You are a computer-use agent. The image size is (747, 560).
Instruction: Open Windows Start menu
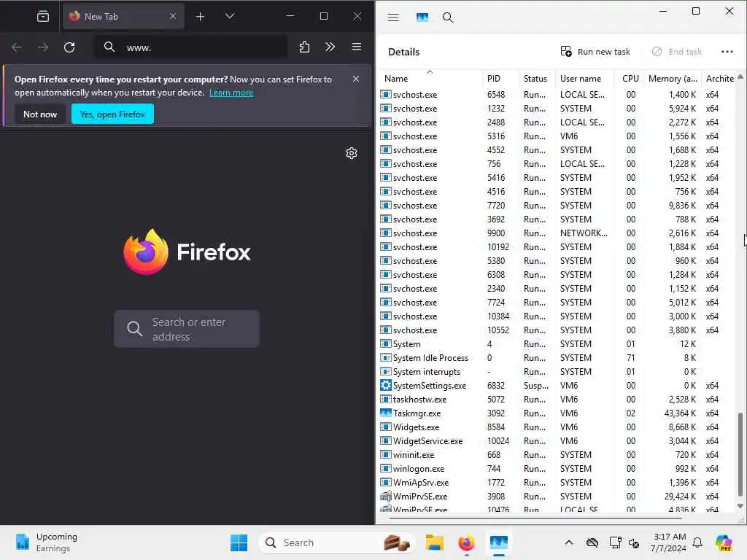pyautogui.click(x=239, y=542)
